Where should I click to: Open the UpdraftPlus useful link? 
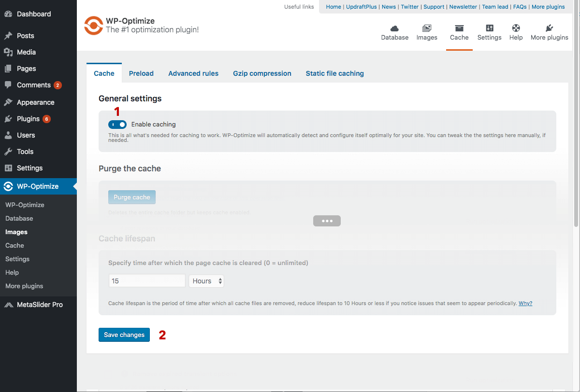pos(362,7)
